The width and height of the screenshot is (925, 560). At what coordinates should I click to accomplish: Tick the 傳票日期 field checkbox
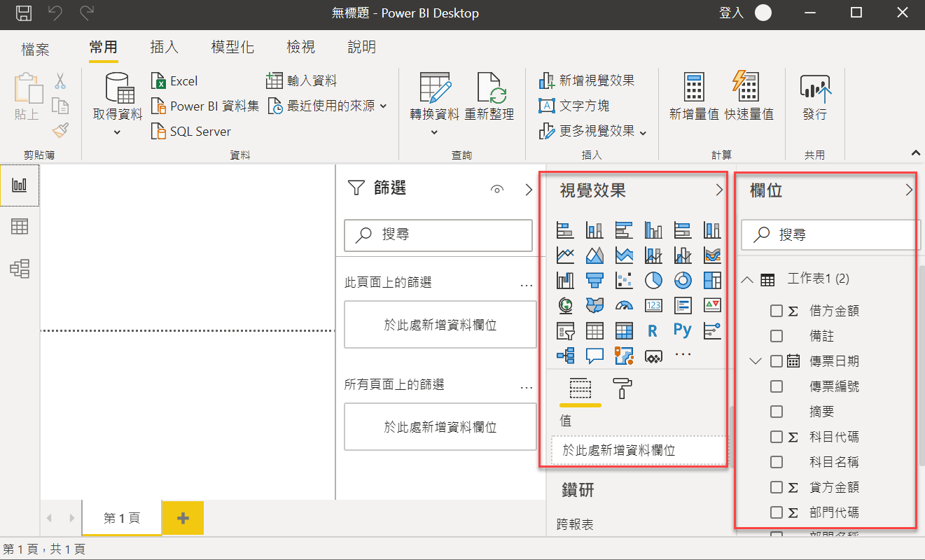(x=776, y=361)
